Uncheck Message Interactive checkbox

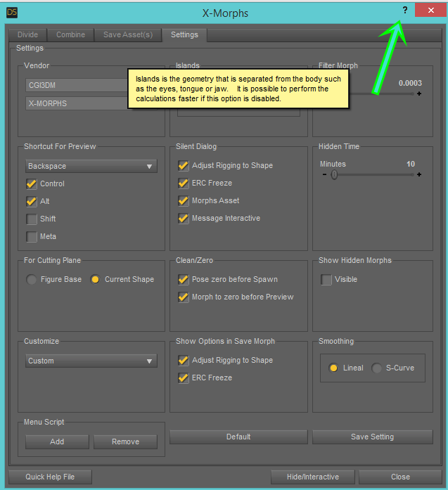click(x=183, y=218)
